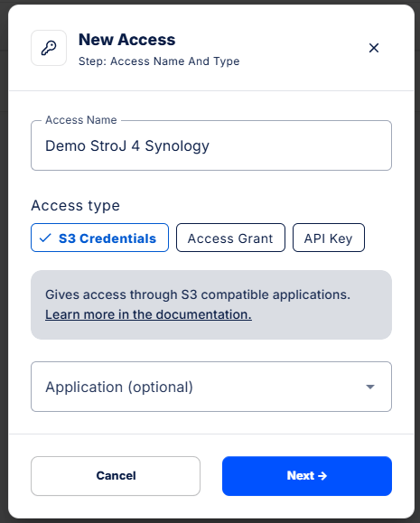Screen dimensions: 420x523
Task: Click the Application (optional) placeholder text
Action: (119, 387)
